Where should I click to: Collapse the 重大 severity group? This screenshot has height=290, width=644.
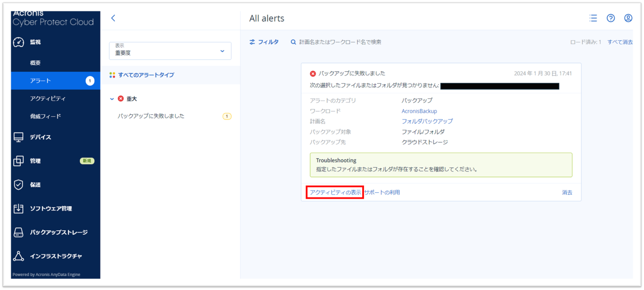coord(112,99)
